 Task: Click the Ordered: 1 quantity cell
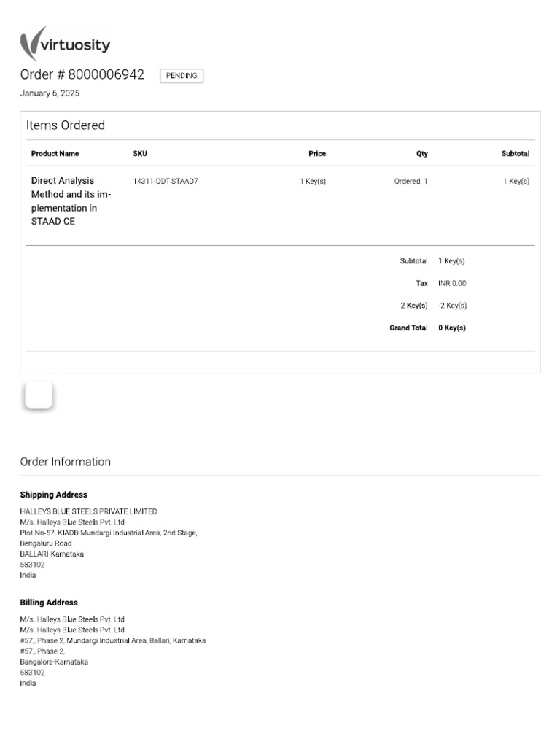click(411, 181)
